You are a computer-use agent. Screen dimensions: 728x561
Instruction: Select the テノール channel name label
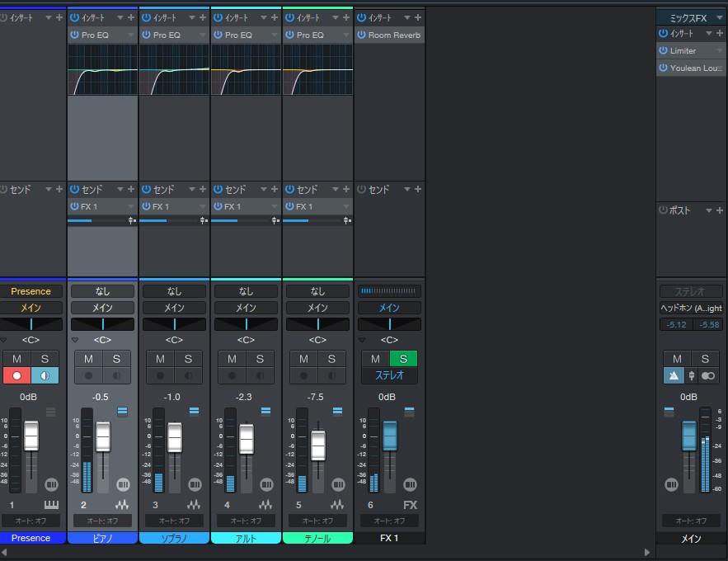pyautogui.click(x=317, y=538)
